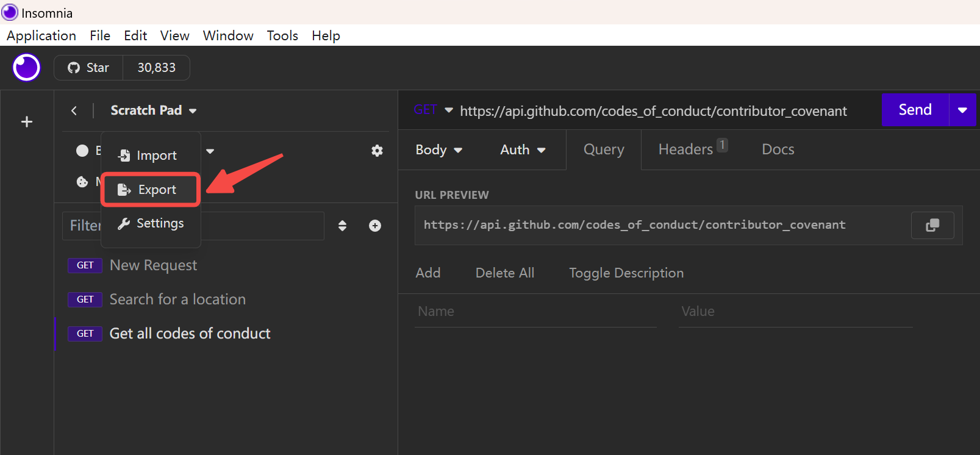
Task: Copy the URL preview with copy icon
Action: tap(932, 226)
